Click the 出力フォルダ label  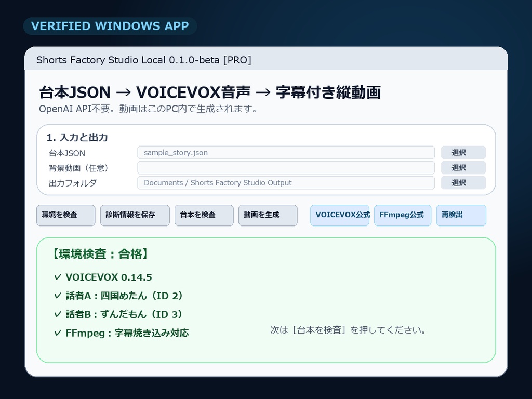click(x=73, y=183)
